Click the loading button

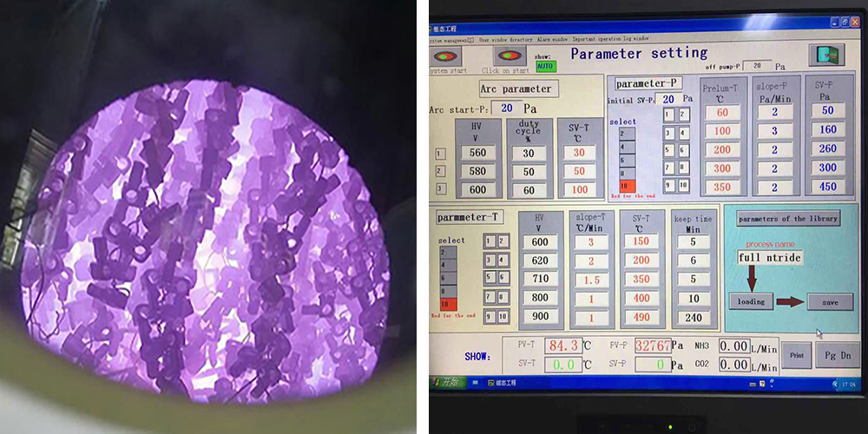(751, 301)
